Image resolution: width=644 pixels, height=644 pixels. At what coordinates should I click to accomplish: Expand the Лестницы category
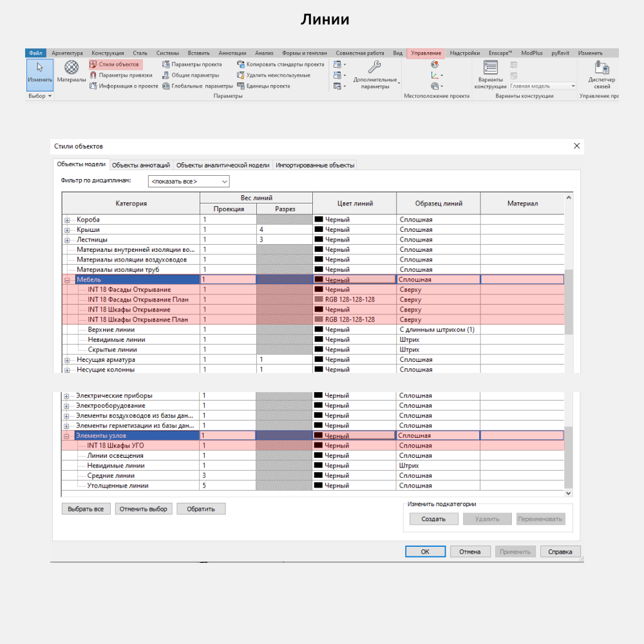67,240
